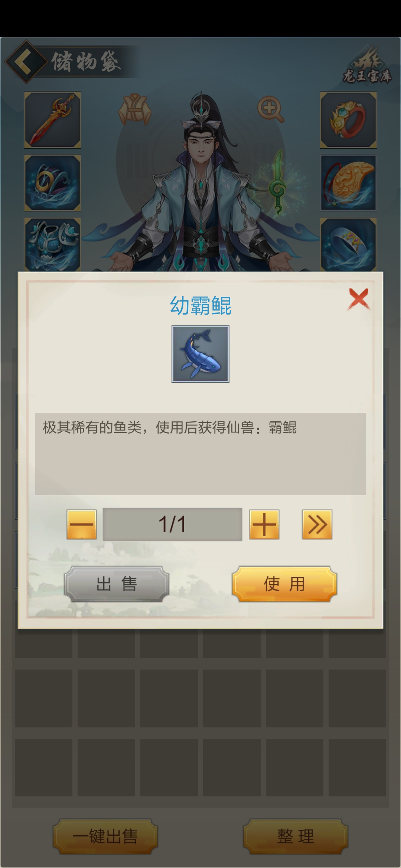
Task: Decrease quantity with the minus button
Action: 82,525
